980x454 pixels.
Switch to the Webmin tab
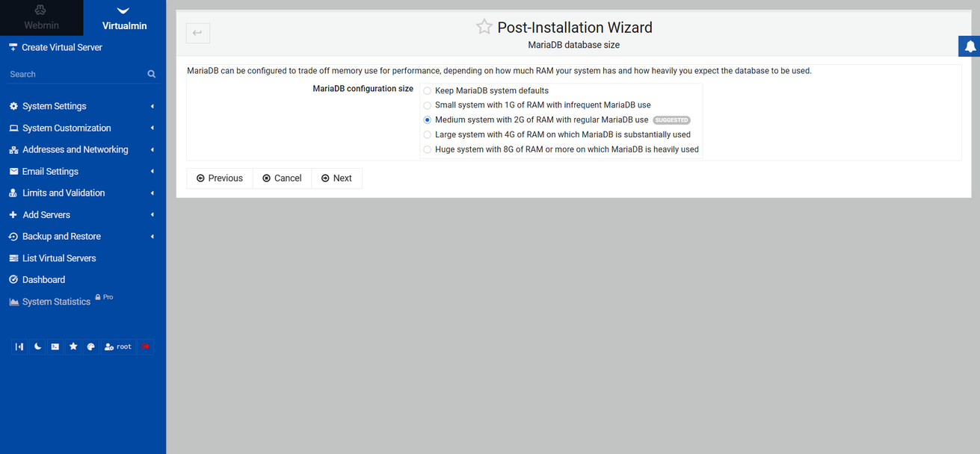[41, 18]
